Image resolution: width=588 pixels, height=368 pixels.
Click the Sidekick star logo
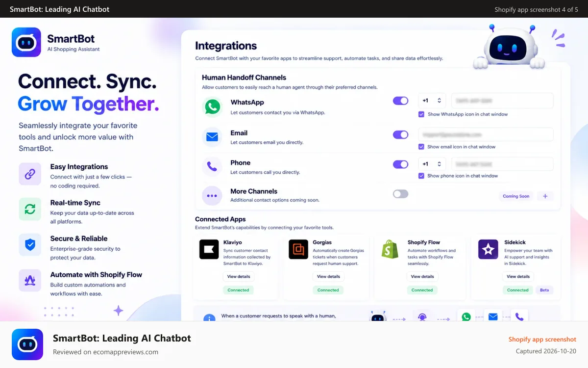click(x=488, y=249)
